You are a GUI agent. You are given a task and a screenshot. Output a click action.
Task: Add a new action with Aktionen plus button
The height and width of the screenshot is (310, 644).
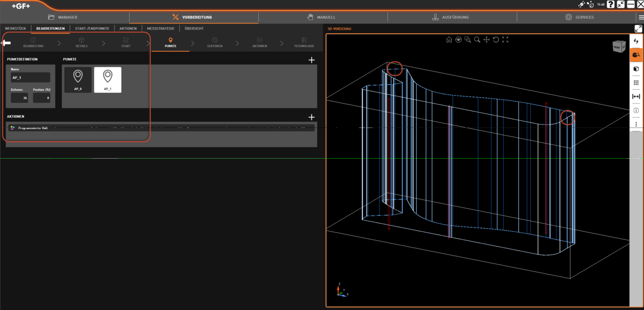tap(311, 117)
